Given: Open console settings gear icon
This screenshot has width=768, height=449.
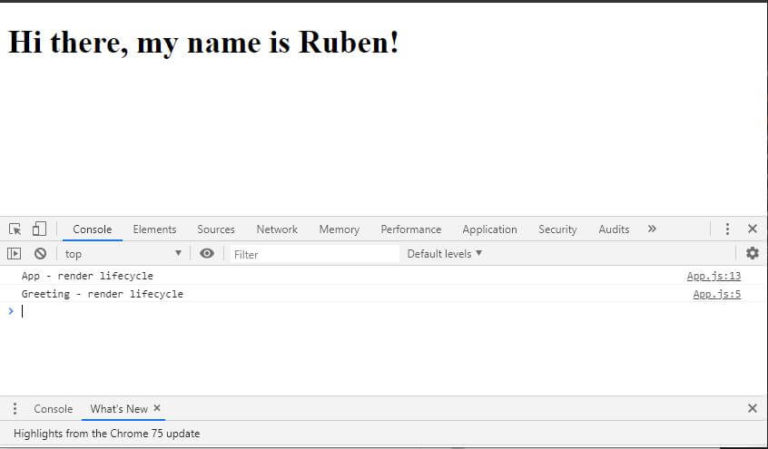Looking at the screenshot, I should pos(752,254).
